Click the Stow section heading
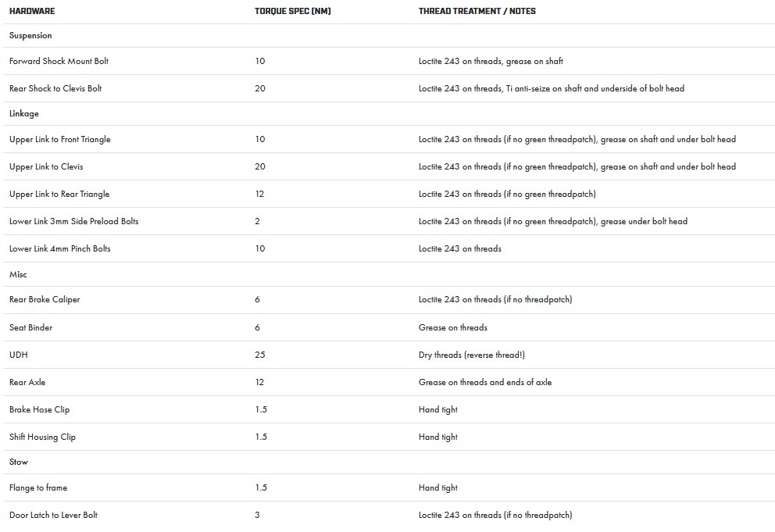Viewport: 775px width, 532px height. (x=19, y=462)
